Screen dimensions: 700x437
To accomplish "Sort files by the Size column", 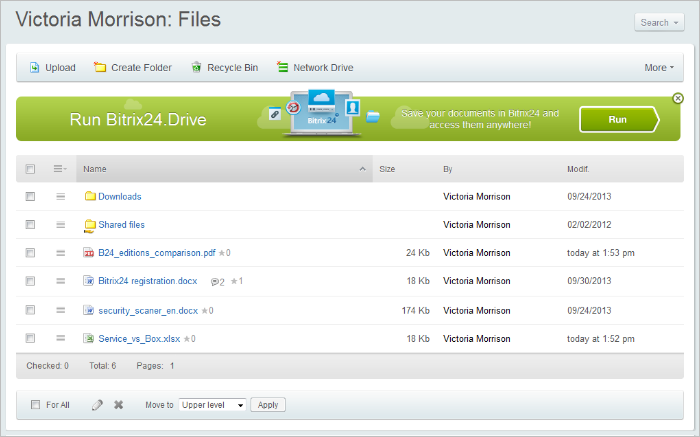I will (387, 169).
